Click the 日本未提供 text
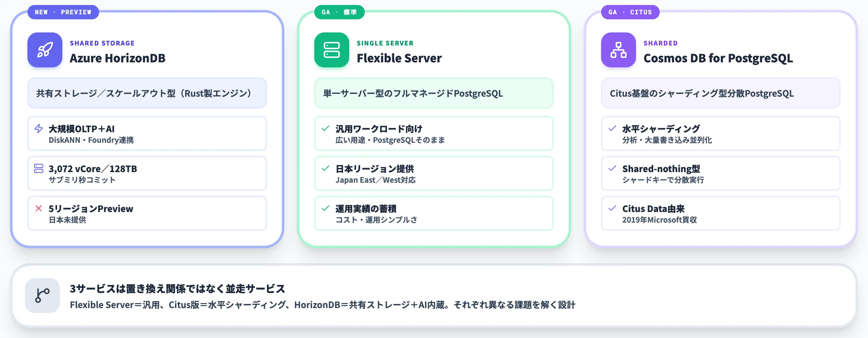This screenshot has height=338, width=868. click(x=67, y=220)
